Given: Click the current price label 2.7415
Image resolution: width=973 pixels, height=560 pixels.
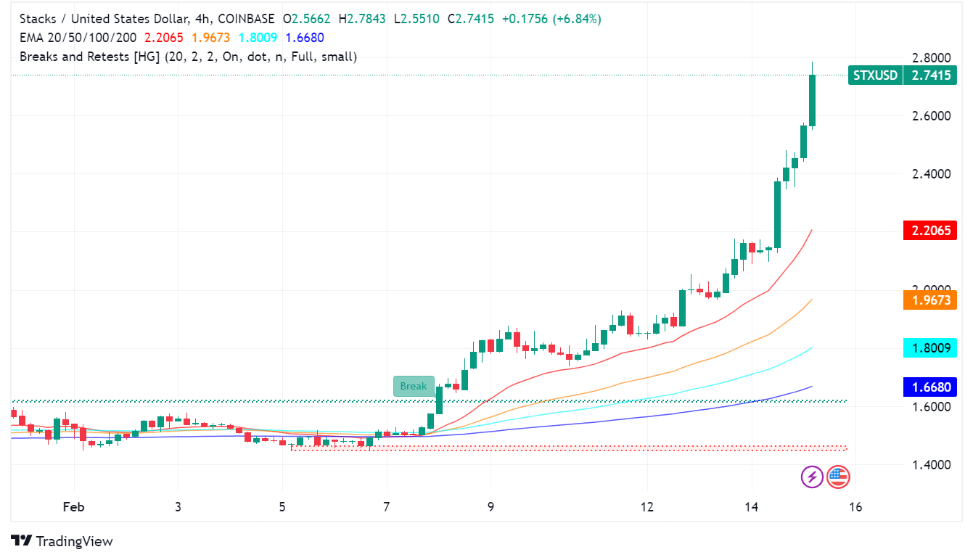Looking at the screenshot, I should pos(930,75).
